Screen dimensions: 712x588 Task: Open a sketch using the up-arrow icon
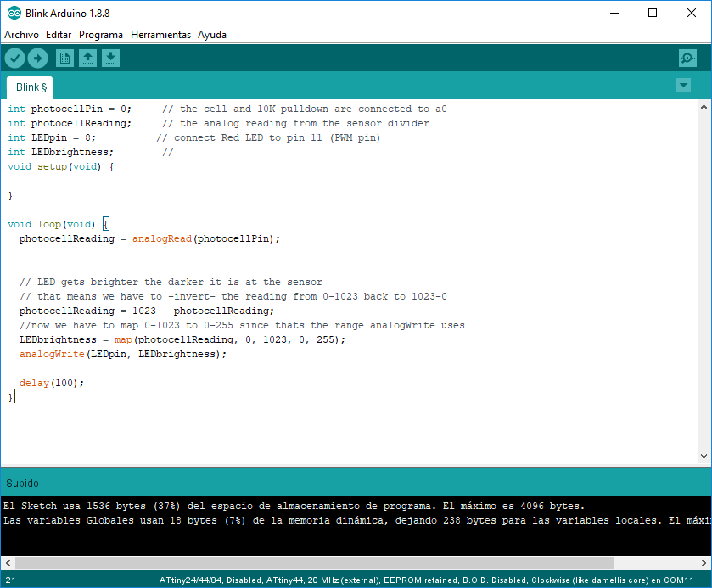(x=87, y=58)
